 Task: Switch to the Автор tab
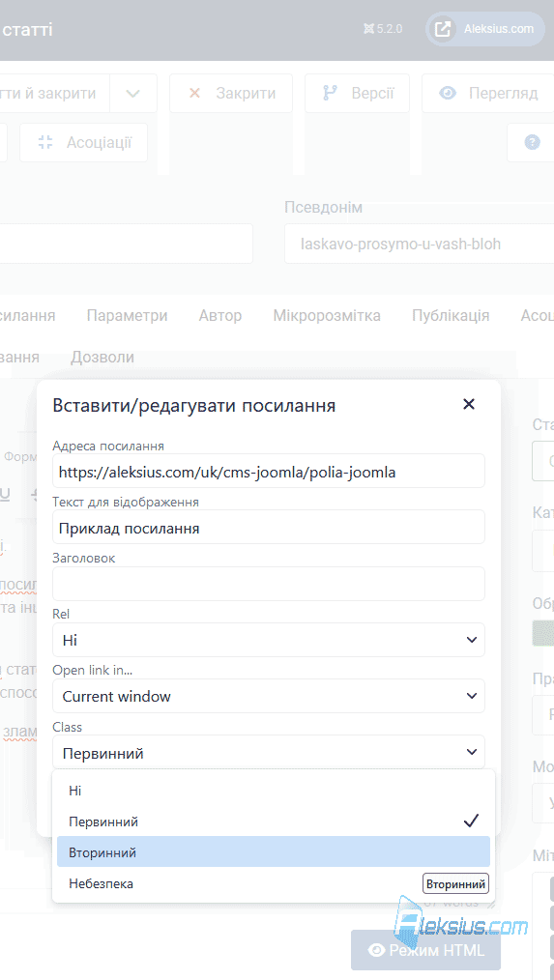(220, 316)
